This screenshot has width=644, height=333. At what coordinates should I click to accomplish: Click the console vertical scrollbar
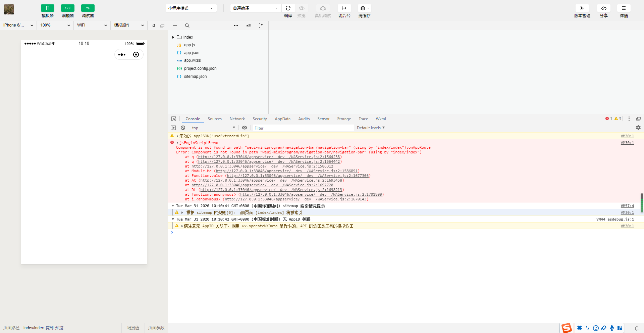(x=642, y=203)
